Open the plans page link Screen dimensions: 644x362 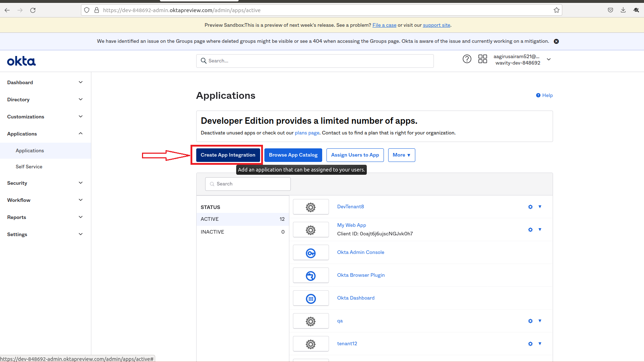tap(307, 133)
